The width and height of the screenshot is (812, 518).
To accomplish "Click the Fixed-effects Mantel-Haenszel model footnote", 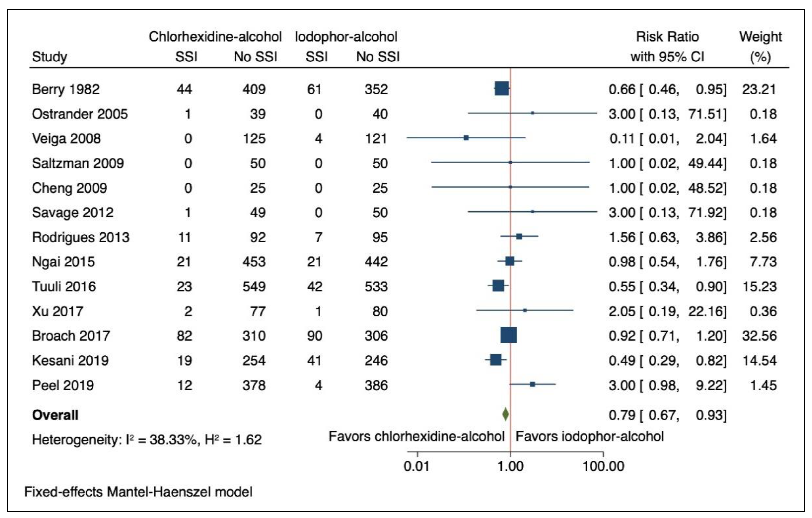I will 138,492.
